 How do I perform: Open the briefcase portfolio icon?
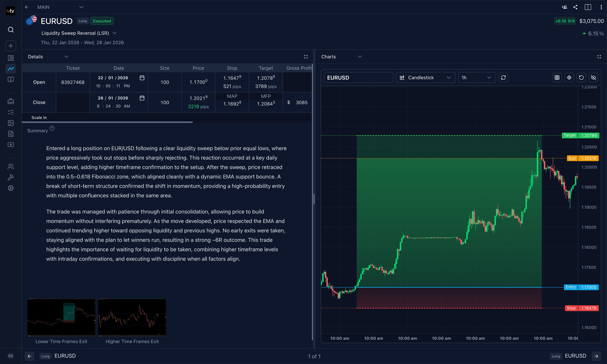pos(11,101)
